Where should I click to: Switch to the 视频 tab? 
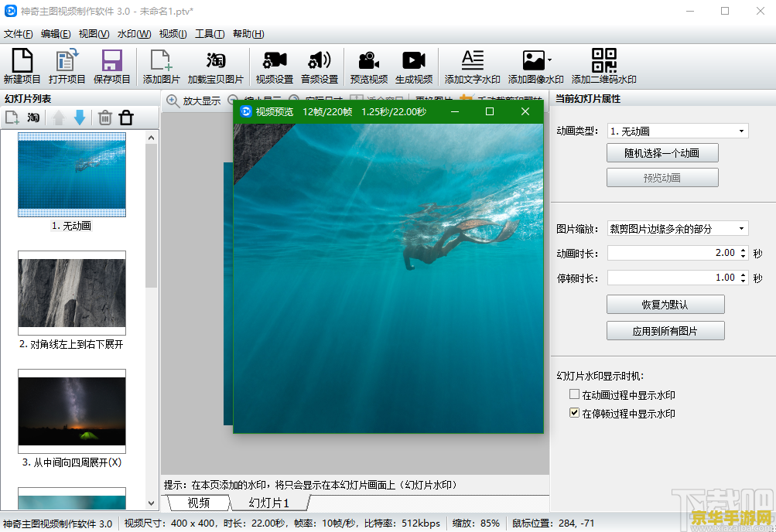pyautogui.click(x=199, y=503)
